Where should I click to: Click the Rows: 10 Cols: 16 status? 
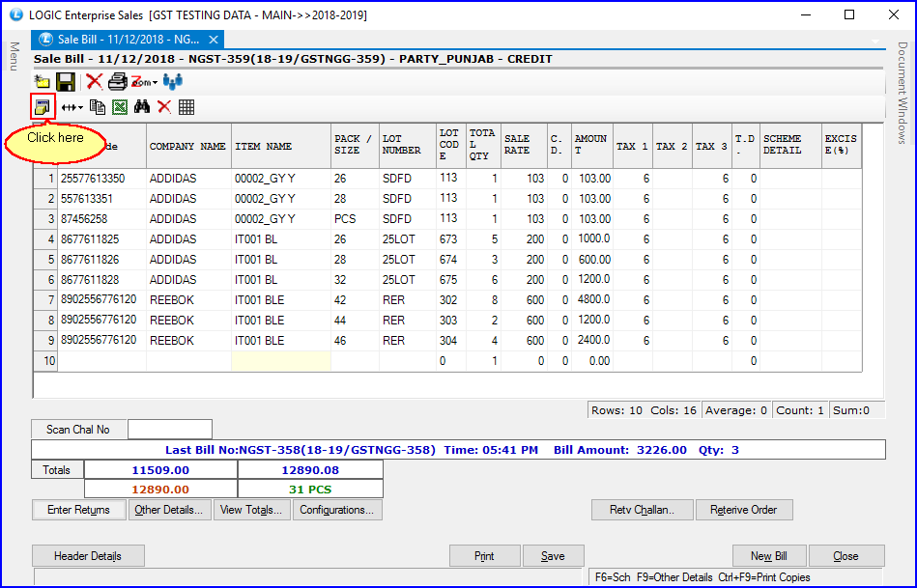[644, 410]
